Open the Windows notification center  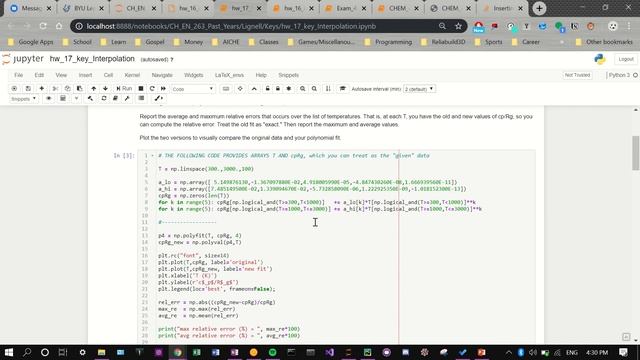pos(623,352)
